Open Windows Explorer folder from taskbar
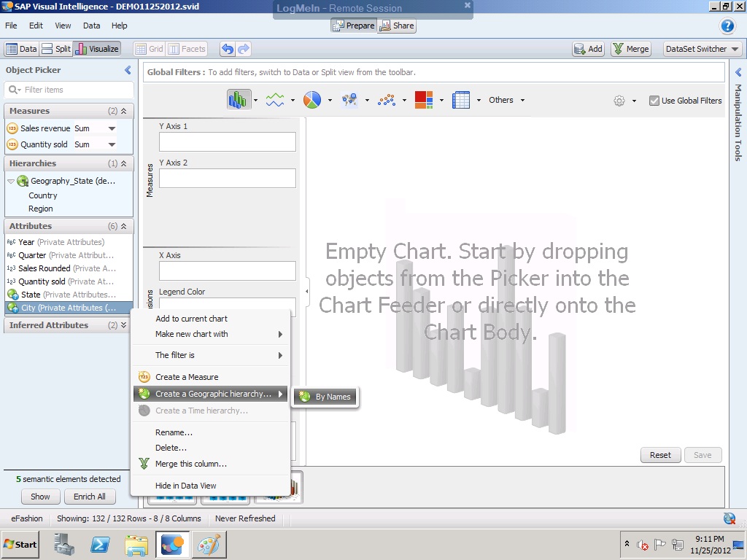 [x=136, y=544]
